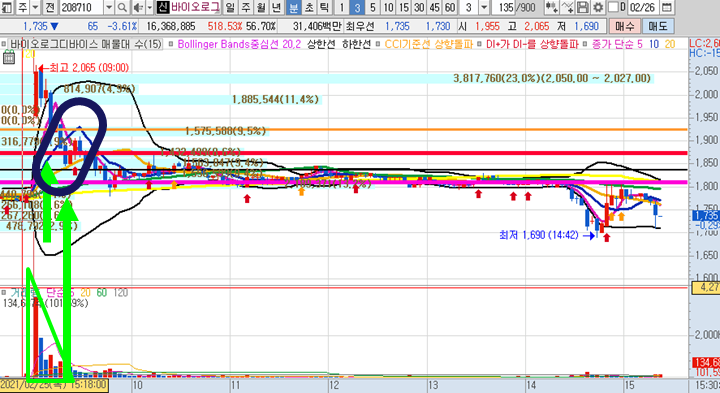Click the stock name 바이오로그
Image resolution: width=720 pixels, height=393 pixels.
(x=195, y=7)
